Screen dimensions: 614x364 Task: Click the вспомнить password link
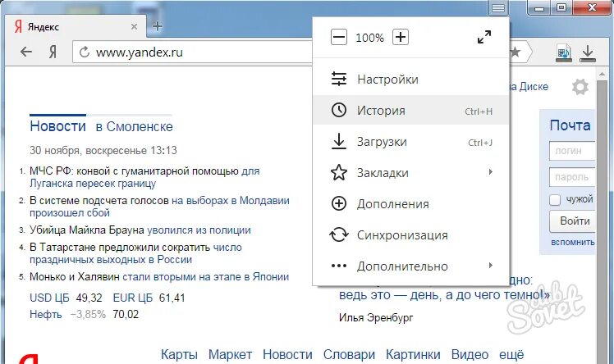pos(572,242)
